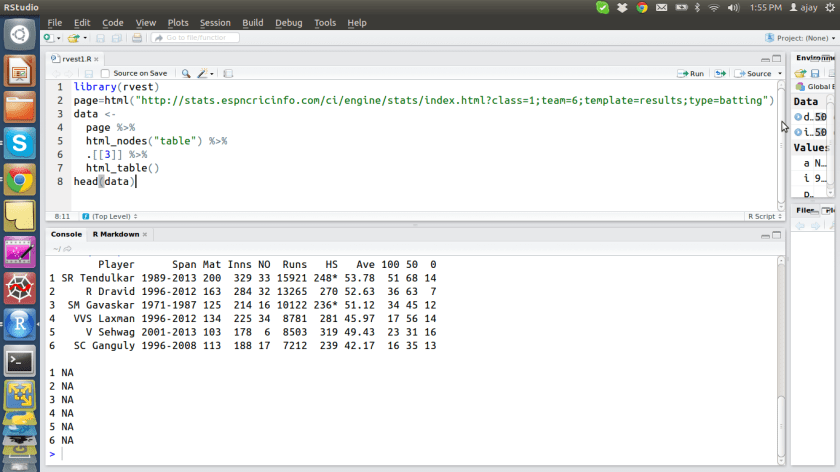Viewport: 840px width, 472px height.
Task: Expand the i..50 data entry
Action: pyautogui.click(x=798, y=132)
